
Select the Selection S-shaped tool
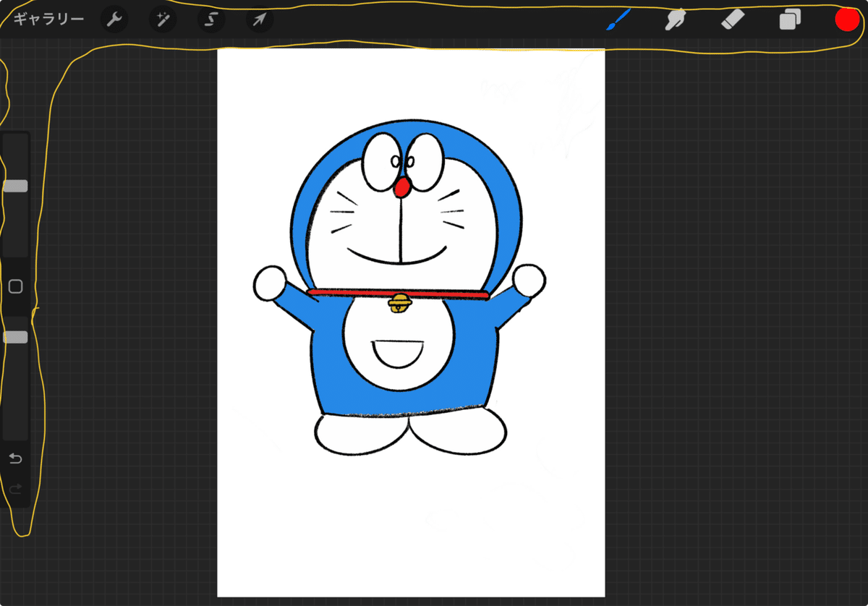pyautogui.click(x=210, y=20)
